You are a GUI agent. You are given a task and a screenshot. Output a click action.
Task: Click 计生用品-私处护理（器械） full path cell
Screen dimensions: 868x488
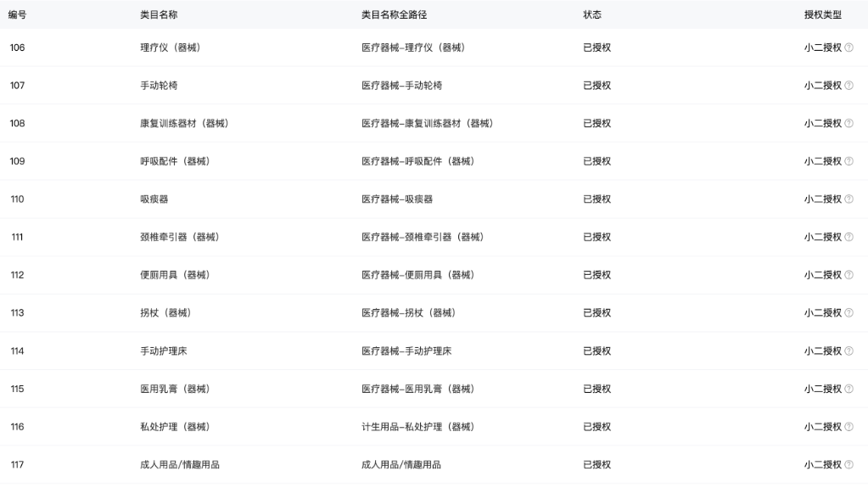(x=417, y=427)
